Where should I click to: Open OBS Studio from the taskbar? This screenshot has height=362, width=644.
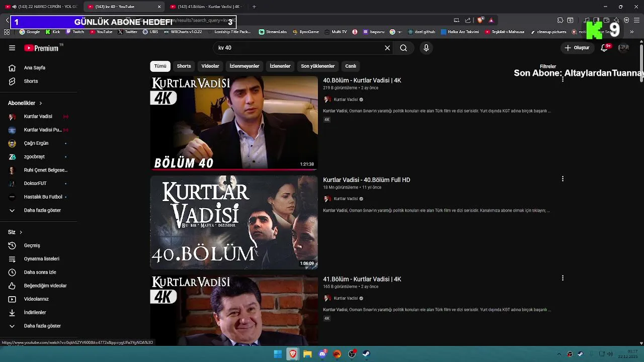(352, 354)
